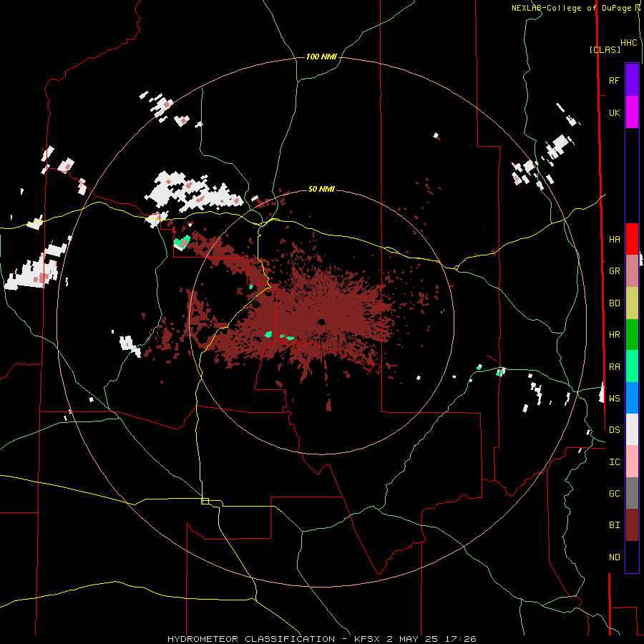Click the GR legend label

point(614,271)
